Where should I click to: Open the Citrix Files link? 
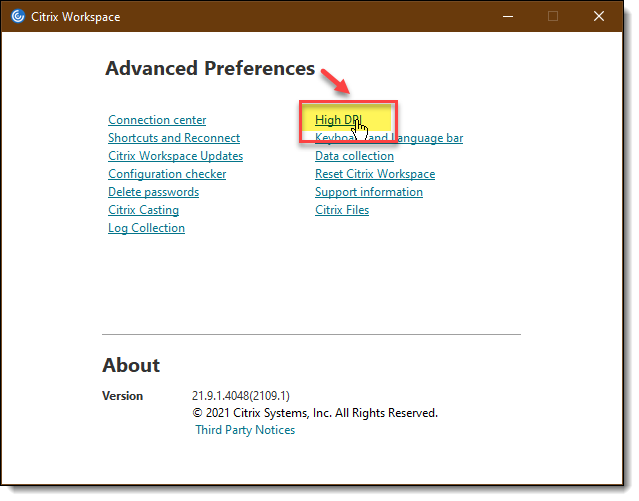(x=342, y=210)
